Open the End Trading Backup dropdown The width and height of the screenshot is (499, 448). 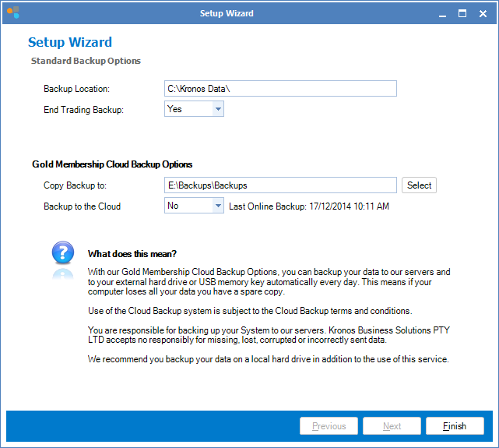click(x=217, y=109)
